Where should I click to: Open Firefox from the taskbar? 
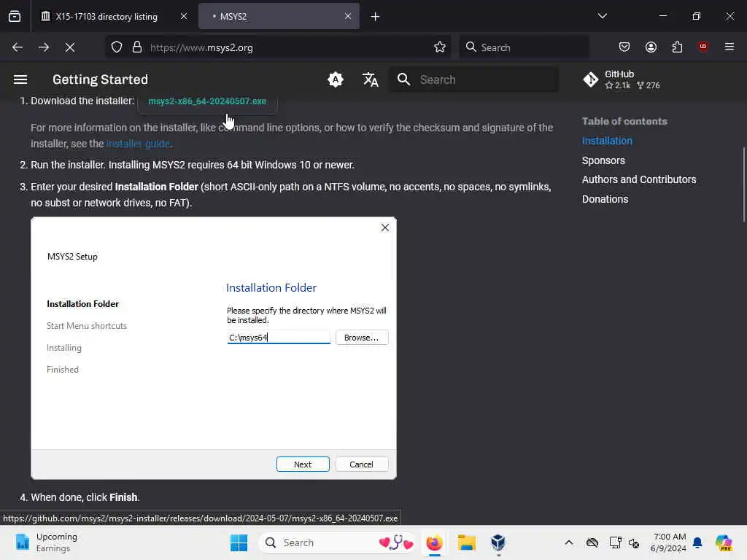(x=435, y=542)
